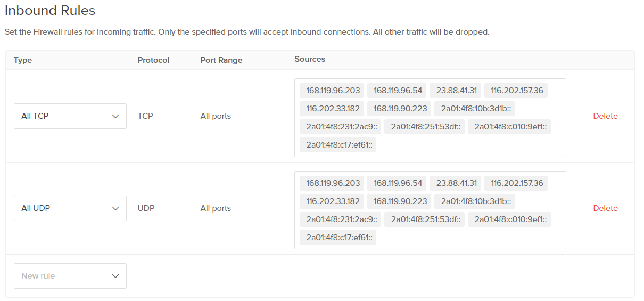The height and width of the screenshot is (301, 644).
Task: Click the Port Range column header
Action: (x=221, y=60)
